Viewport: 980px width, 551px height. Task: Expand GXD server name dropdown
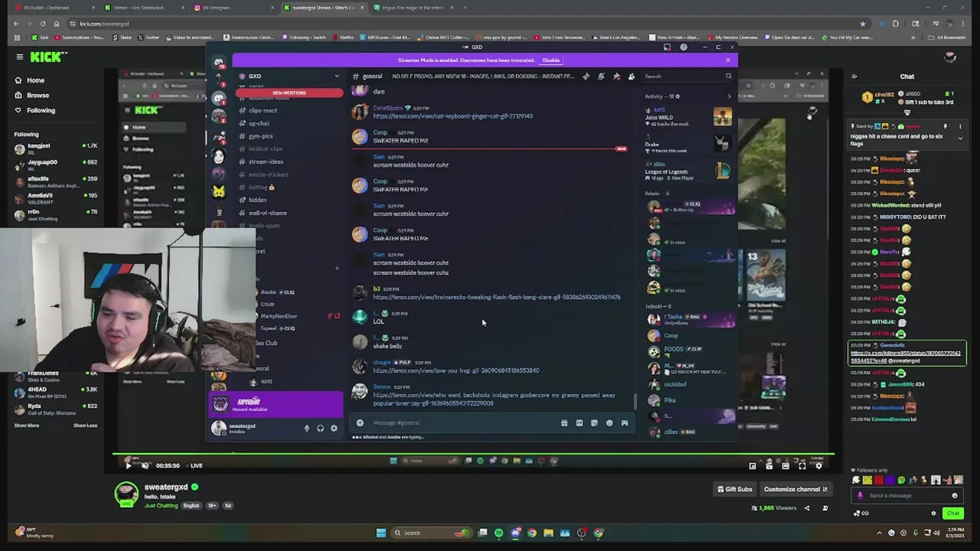pos(336,77)
